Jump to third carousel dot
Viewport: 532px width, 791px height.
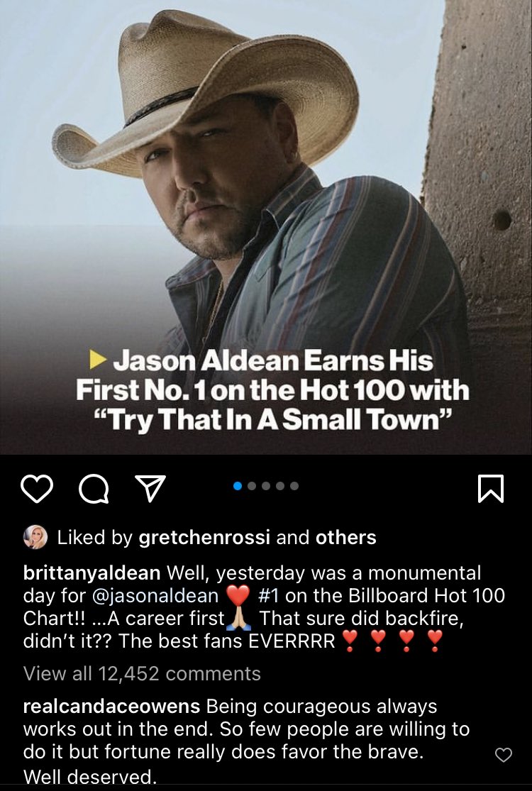click(266, 486)
